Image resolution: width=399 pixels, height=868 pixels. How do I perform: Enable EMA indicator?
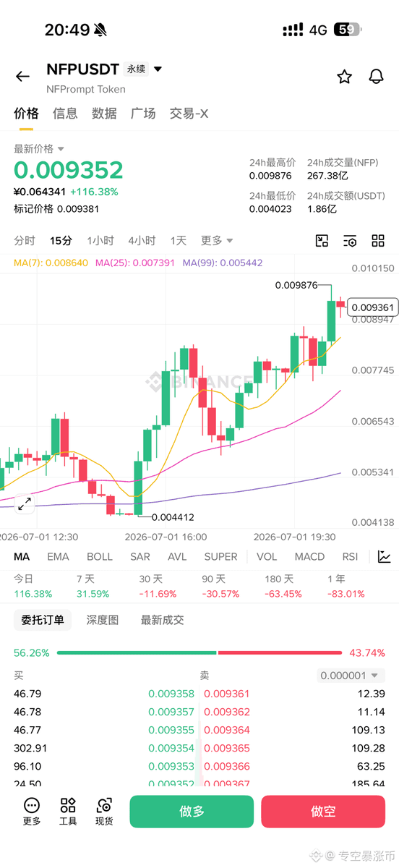(58, 557)
